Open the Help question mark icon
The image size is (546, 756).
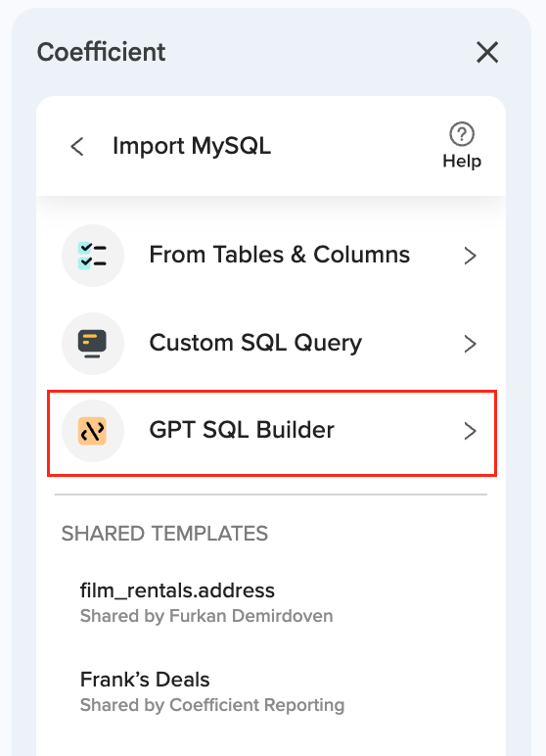point(462,134)
